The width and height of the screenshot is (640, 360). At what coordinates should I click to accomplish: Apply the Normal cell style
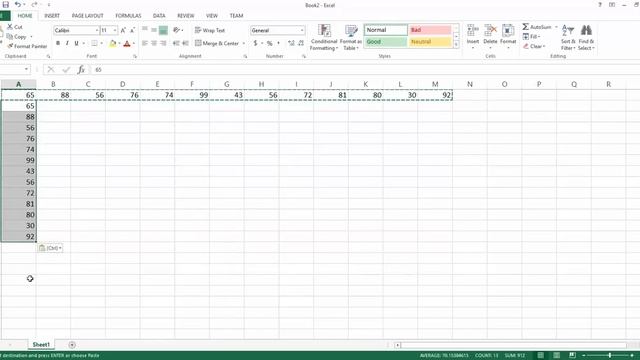(386, 30)
